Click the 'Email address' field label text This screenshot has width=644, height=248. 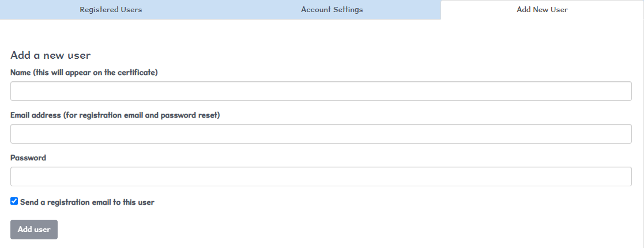pos(115,115)
